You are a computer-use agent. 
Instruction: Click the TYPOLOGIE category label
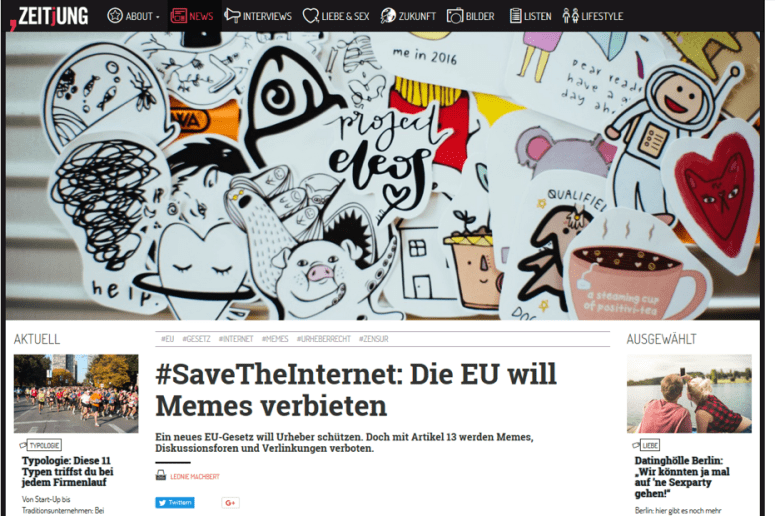pyautogui.click(x=44, y=445)
